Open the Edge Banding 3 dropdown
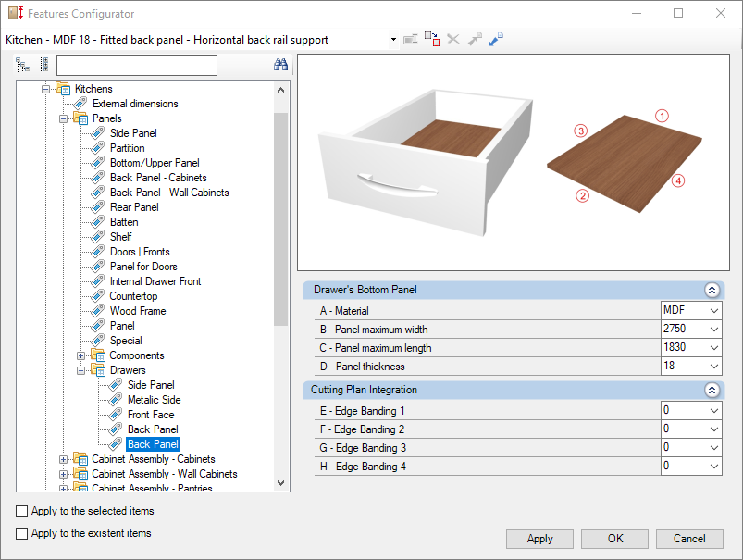Screen dimensions: 743x560 (714, 448)
